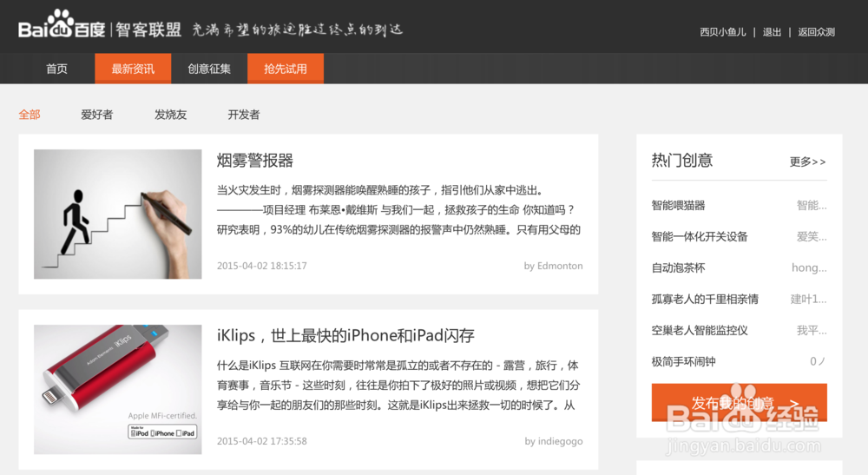Click author 建叶1... beside 孤寡老人的千里相亲情
This screenshot has height=475, width=868.
(x=808, y=299)
